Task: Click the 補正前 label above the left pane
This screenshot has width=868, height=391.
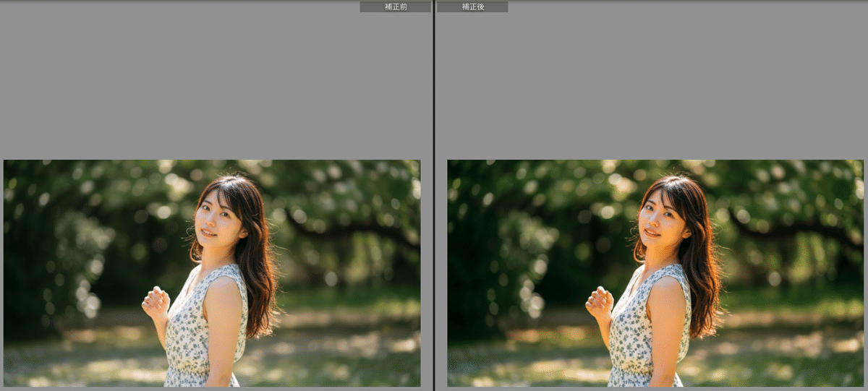Action: [x=395, y=7]
